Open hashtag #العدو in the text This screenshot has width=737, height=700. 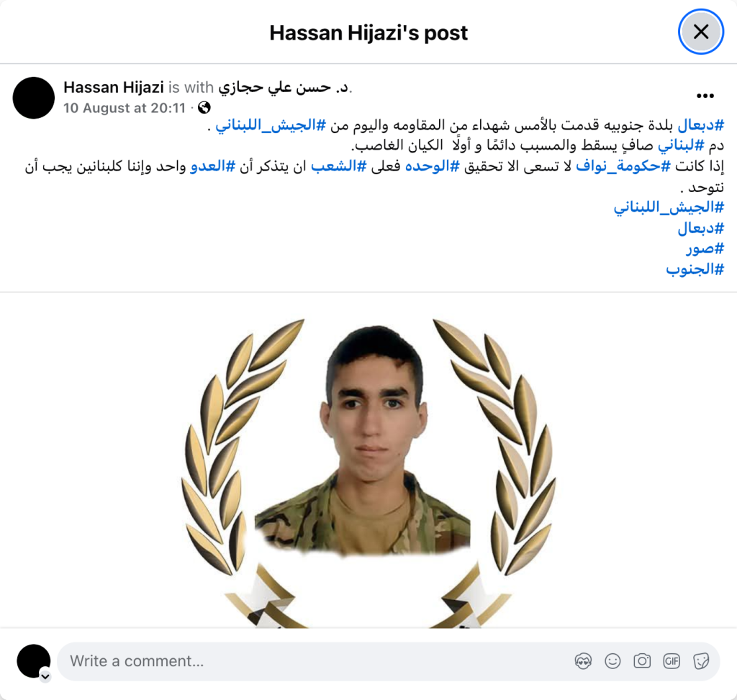coord(212,166)
